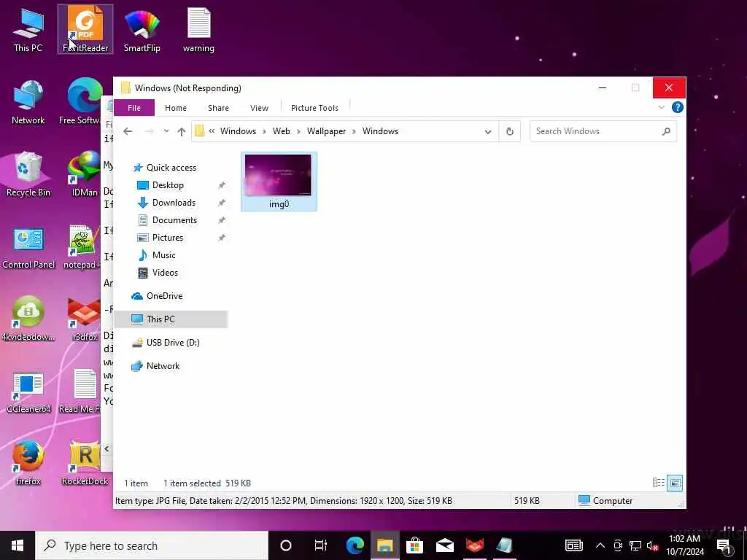The height and width of the screenshot is (560, 747).
Task: Select Videos in the navigation pane
Action: 165,273
